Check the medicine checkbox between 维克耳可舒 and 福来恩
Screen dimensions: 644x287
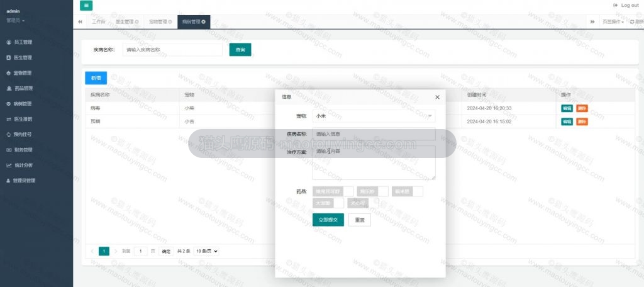pos(372,191)
